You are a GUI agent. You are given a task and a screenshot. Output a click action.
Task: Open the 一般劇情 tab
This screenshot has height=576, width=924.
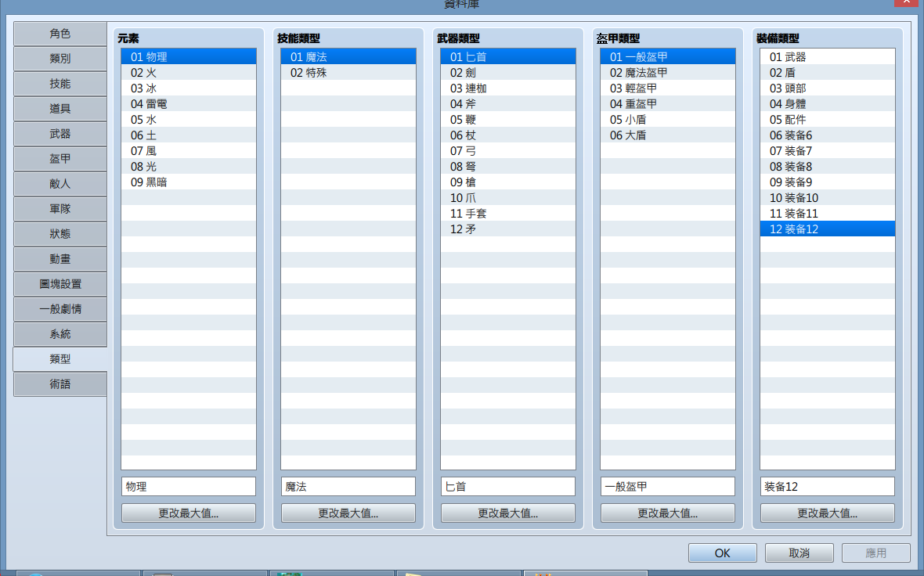pos(60,308)
